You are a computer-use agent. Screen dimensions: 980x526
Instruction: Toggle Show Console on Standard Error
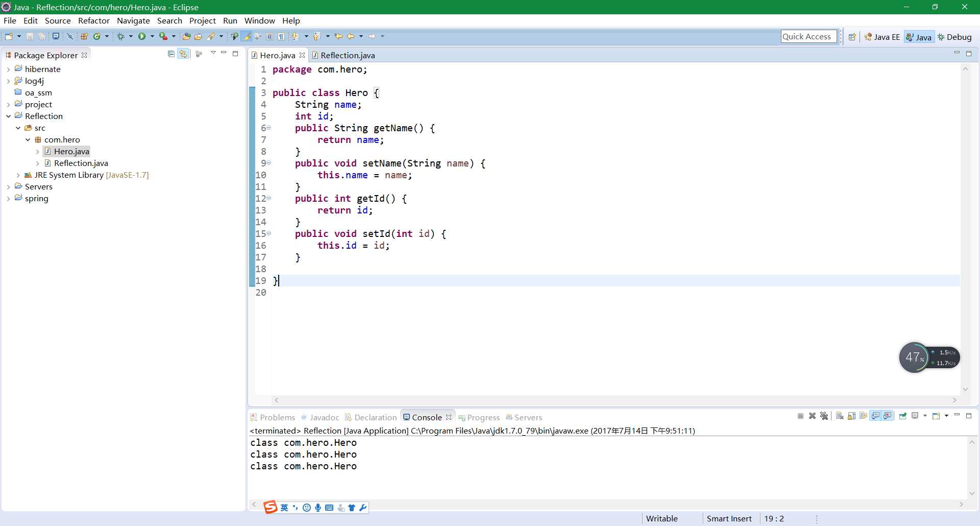coord(888,416)
